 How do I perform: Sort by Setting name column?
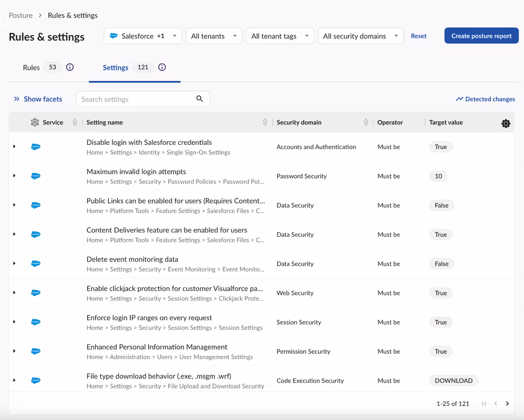pyautogui.click(x=265, y=122)
